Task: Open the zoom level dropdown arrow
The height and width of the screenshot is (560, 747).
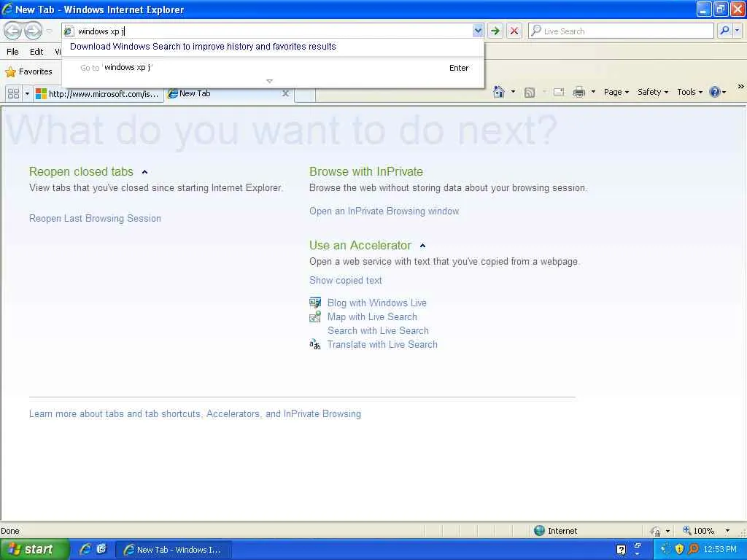Action: (x=727, y=531)
